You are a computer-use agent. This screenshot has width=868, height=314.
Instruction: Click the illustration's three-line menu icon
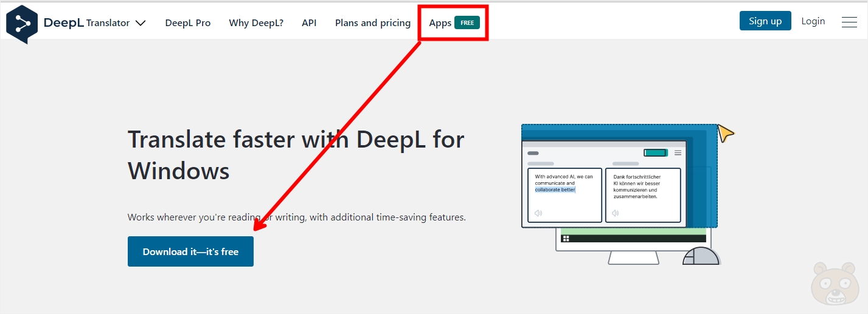coord(678,153)
